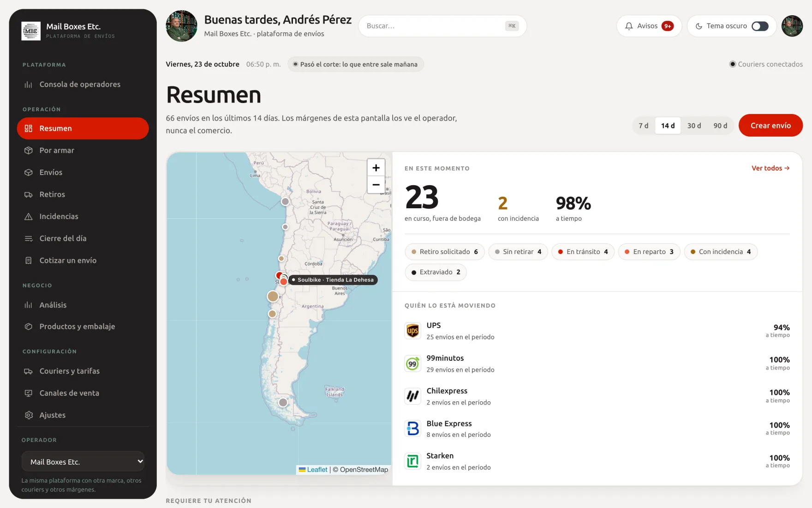Image resolution: width=812 pixels, height=508 pixels.
Task: Click in the Buscar search field
Action: 442,26
